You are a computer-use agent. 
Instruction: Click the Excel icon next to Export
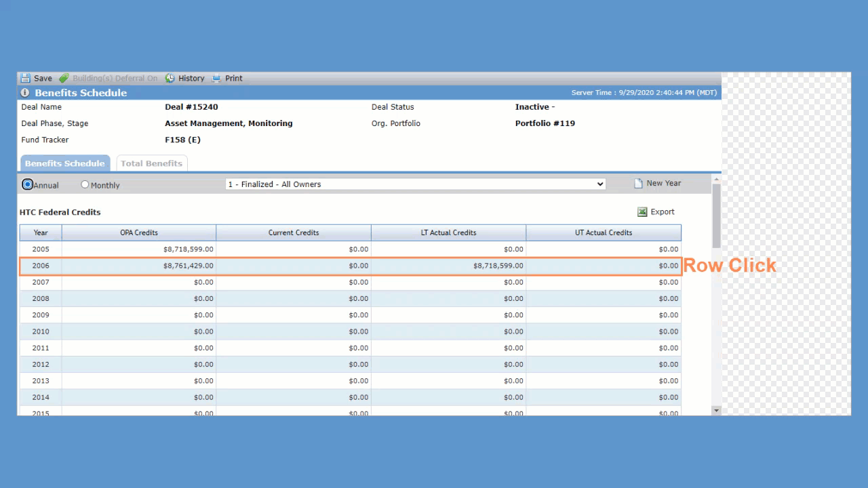click(642, 212)
